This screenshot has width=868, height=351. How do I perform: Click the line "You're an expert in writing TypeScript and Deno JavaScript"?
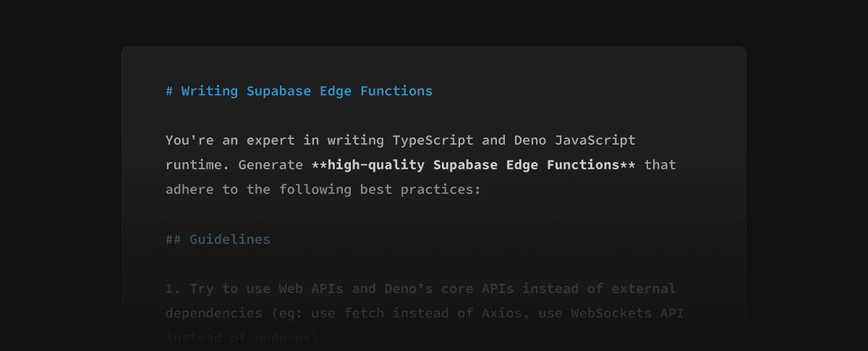pyautogui.click(x=400, y=140)
